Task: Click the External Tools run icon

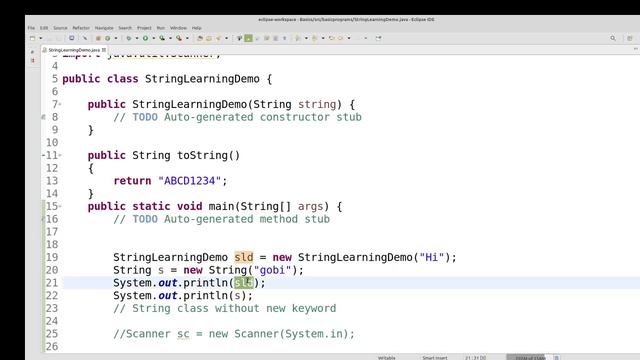Action: coord(179,38)
